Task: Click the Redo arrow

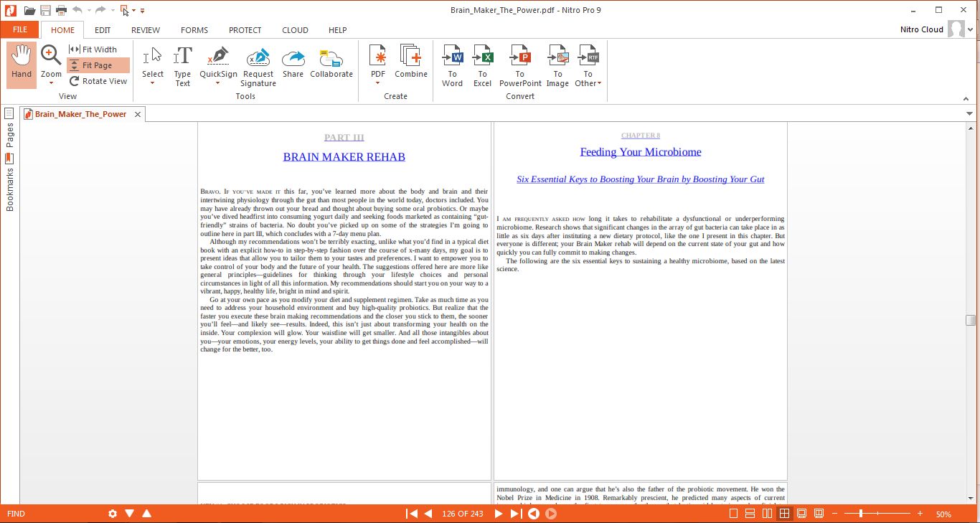Action: tap(100, 10)
